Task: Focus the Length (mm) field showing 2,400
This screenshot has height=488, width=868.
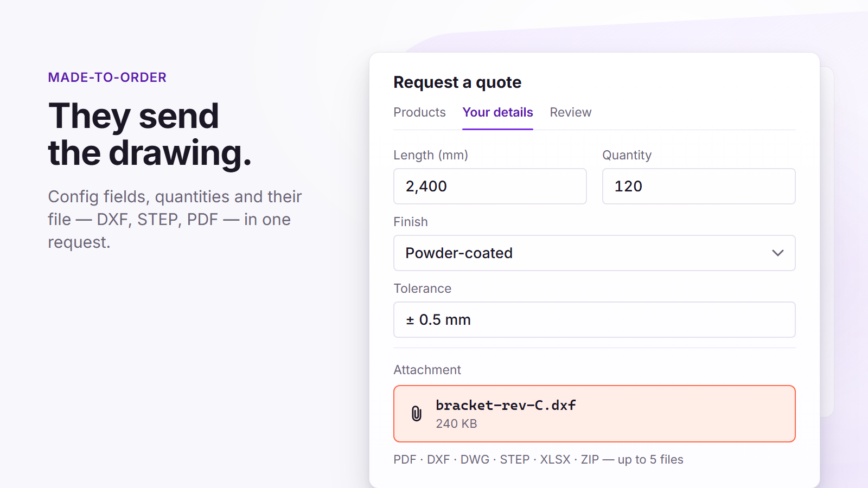Action: 490,187
